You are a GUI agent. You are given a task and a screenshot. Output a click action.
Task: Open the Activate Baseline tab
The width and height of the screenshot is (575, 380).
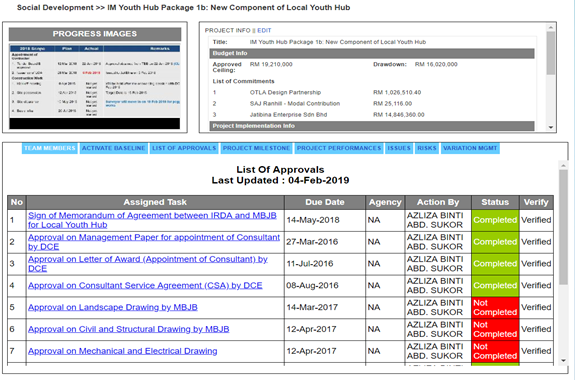click(114, 148)
